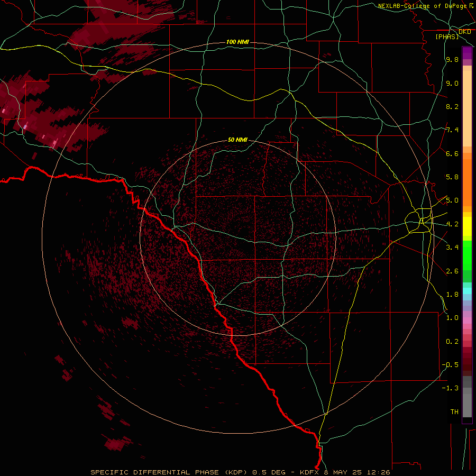This screenshot has height=476, width=476.
Task: Click the 6.6 legend value
Action: click(452, 154)
